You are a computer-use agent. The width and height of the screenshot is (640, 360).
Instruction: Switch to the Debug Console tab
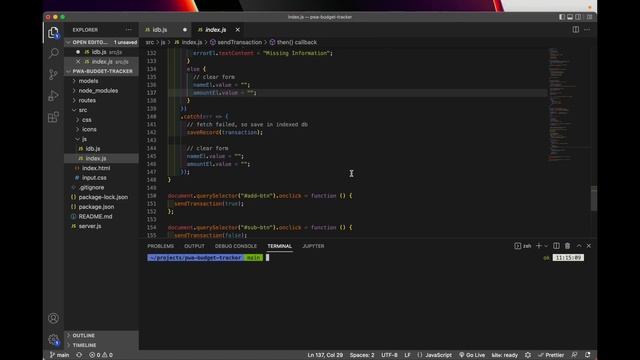pos(236,246)
